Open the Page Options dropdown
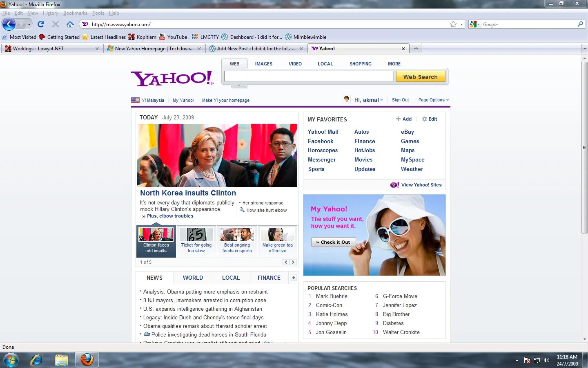The height and width of the screenshot is (368, 588). [433, 100]
